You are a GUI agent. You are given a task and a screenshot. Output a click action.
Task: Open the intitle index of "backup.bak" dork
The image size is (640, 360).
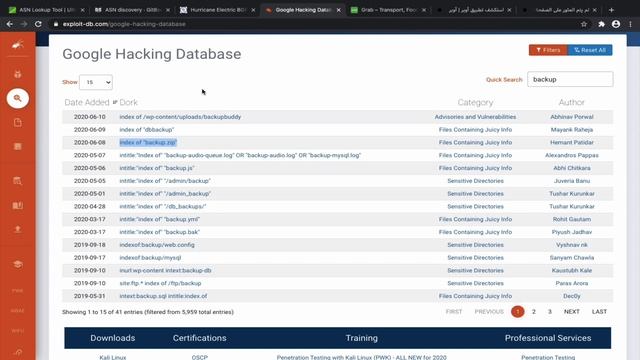pos(159,232)
